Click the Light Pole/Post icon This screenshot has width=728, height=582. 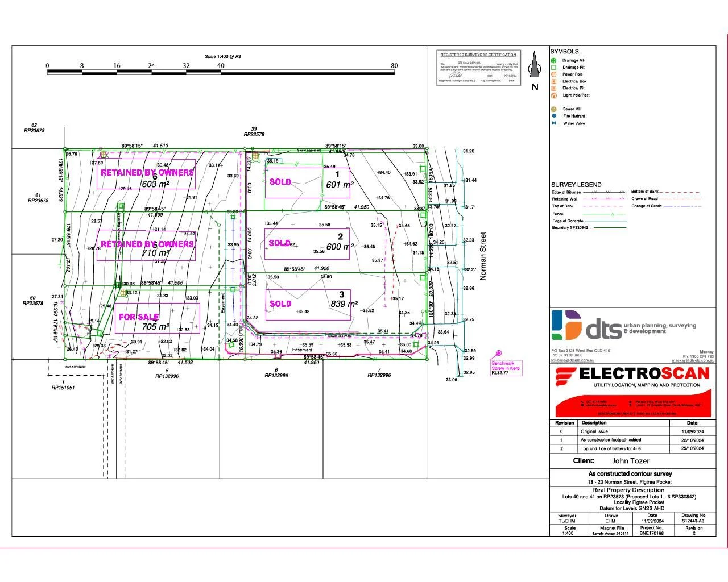553,95
